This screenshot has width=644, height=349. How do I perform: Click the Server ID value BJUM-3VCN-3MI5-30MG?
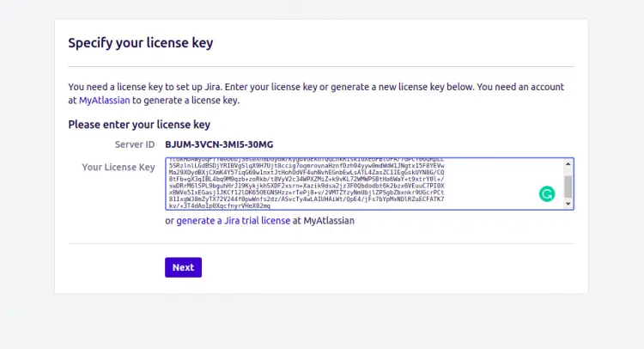(x=219, y=144)
